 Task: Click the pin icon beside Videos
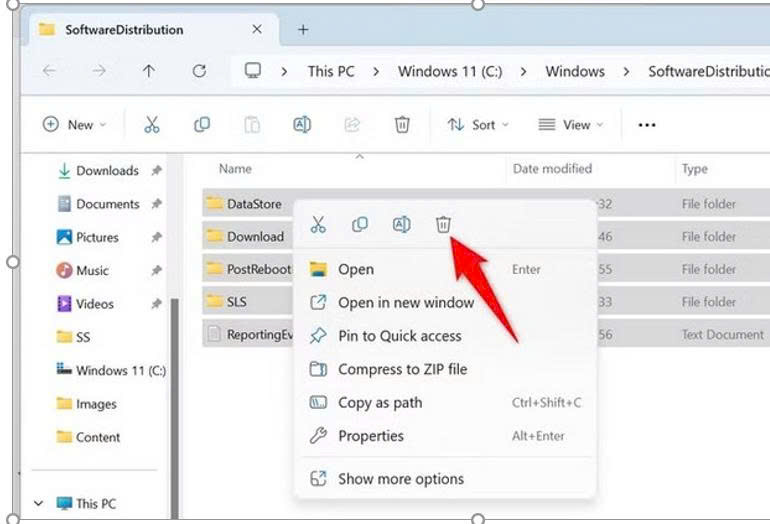[x=156, y=304]
